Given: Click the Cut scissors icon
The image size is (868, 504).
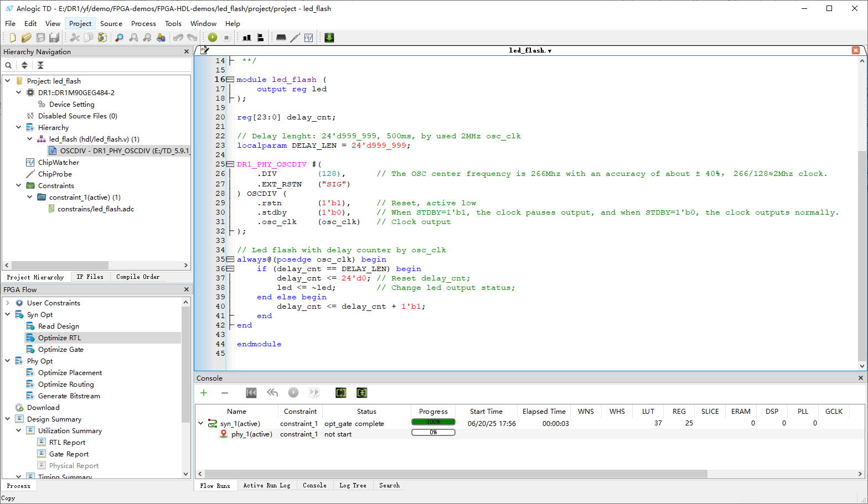Looking at the screenshot, I should (x=75, y=38).
